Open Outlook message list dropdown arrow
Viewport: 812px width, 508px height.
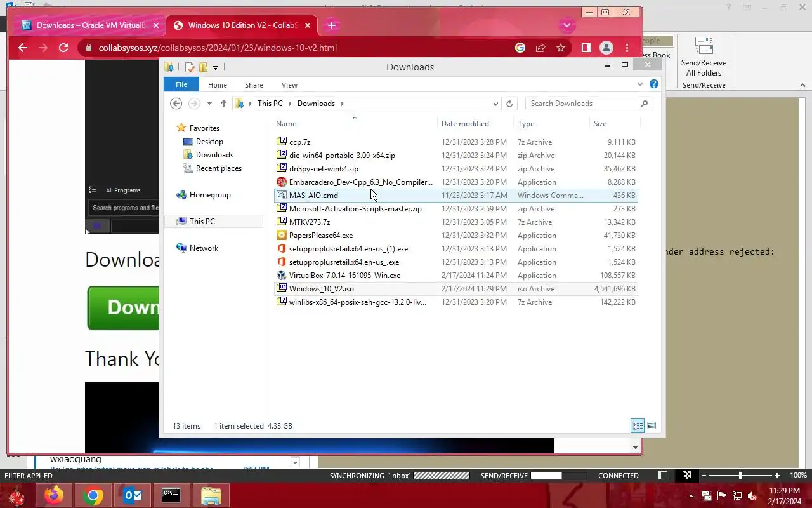(x=295, y=462)
